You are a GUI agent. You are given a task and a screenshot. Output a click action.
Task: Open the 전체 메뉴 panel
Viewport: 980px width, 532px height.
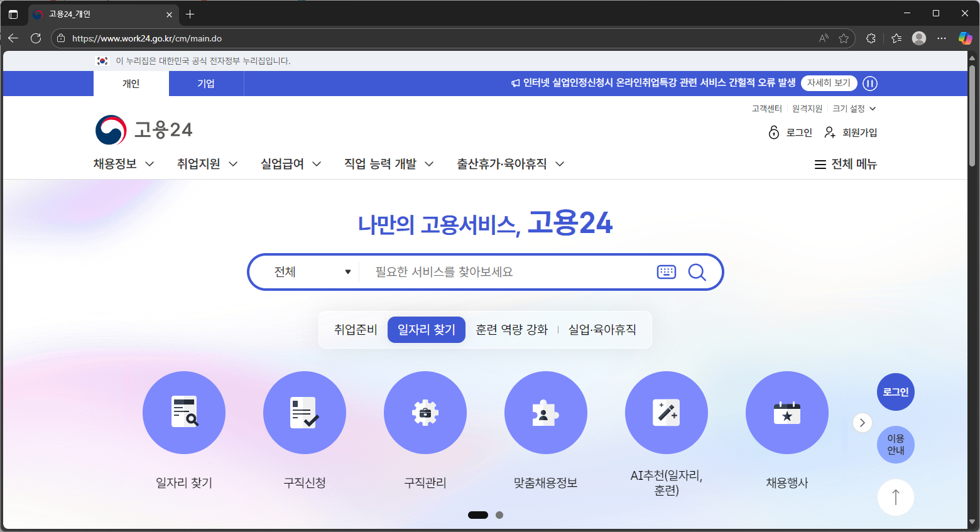(845, 164)
